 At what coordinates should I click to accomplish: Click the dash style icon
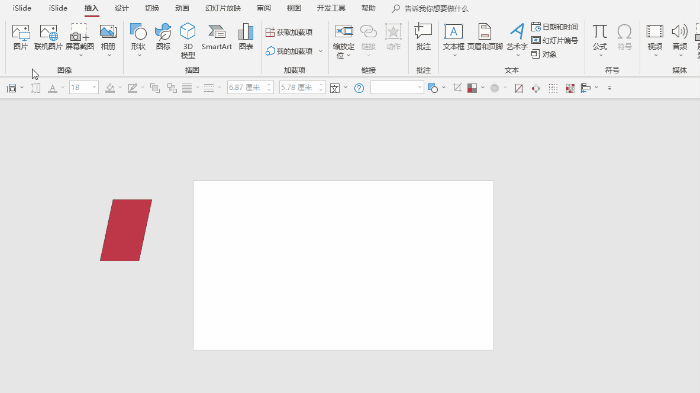[208, 88]
